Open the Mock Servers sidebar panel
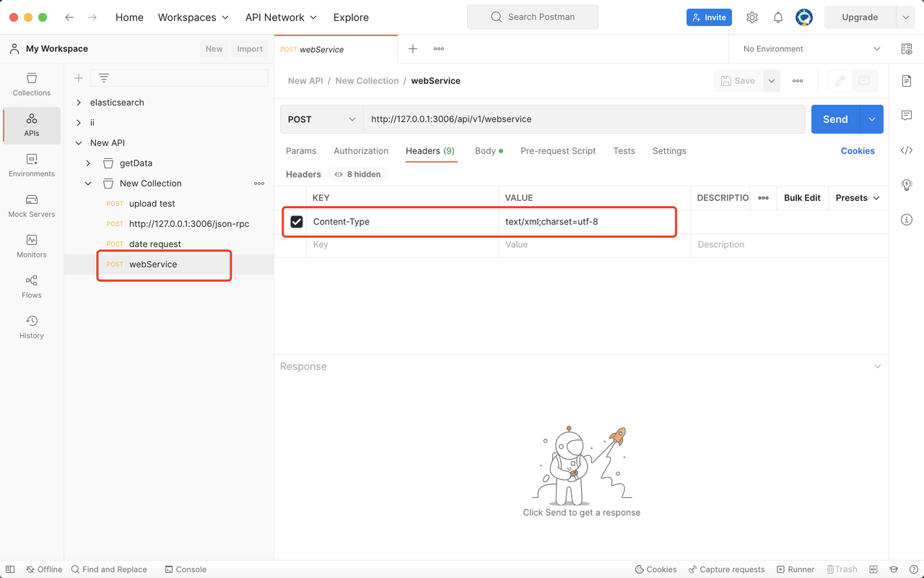The width and height of the screenshot is (924, 578). click(32, 206)
